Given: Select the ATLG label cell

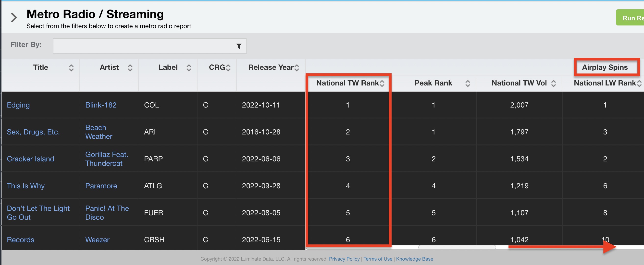Looking at the screenshot, I should click(168, 186).
